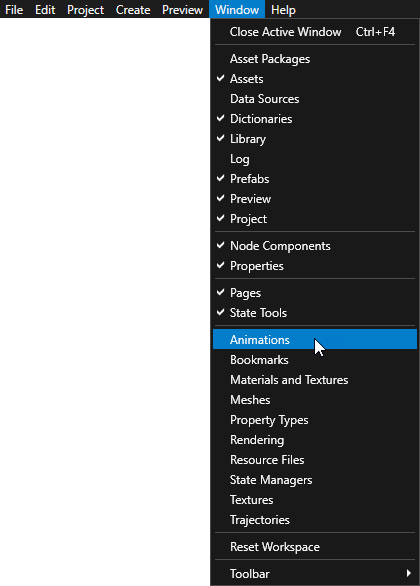Toggle the Project window entry in dropdown
420x586 pixels.
(315, 219)
